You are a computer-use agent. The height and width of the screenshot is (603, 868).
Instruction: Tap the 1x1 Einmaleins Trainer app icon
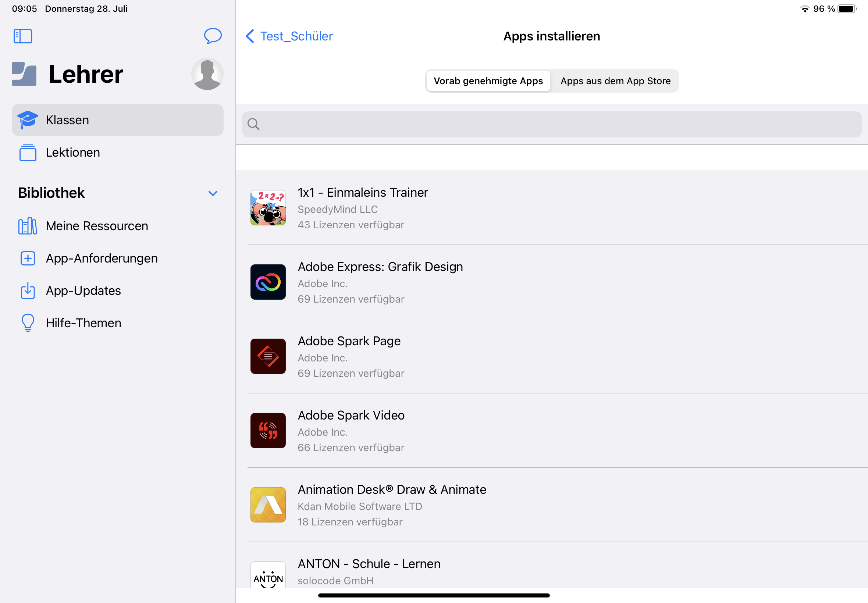coord(268,208)
